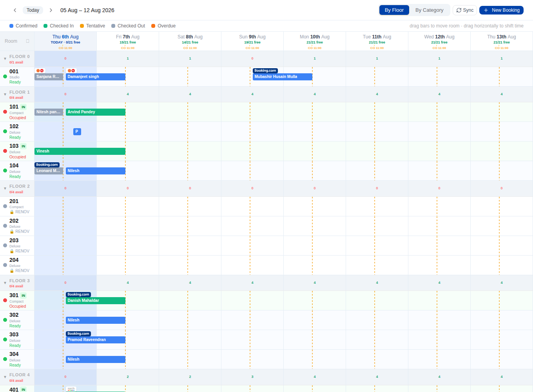533x392 pixels.
Task: Collapse the Floor 0 group
Action: pyautogui.click(x=5, y=59)
